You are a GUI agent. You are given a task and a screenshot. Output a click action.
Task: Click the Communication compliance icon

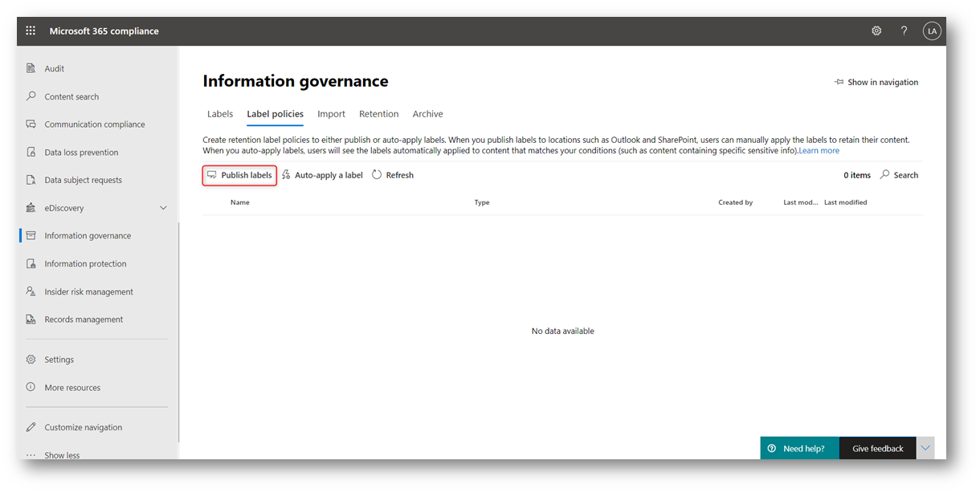pyautogui.click(x=31, y=124)
